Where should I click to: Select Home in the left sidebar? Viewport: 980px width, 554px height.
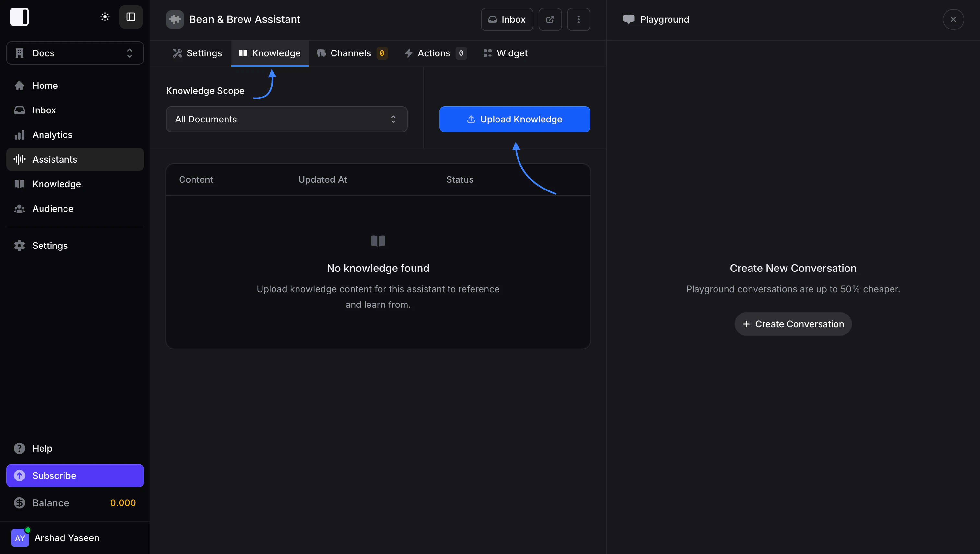(45, 85)
